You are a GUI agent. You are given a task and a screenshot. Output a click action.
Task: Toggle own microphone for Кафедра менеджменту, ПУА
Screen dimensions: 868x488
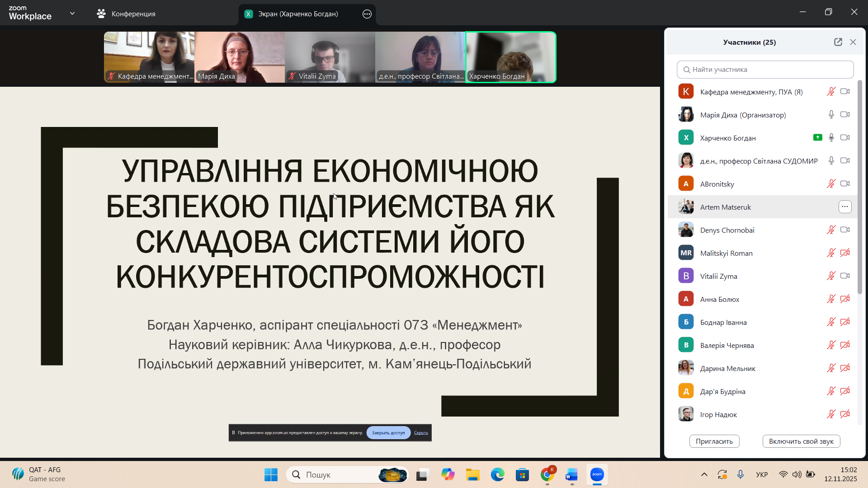point(831,92)
